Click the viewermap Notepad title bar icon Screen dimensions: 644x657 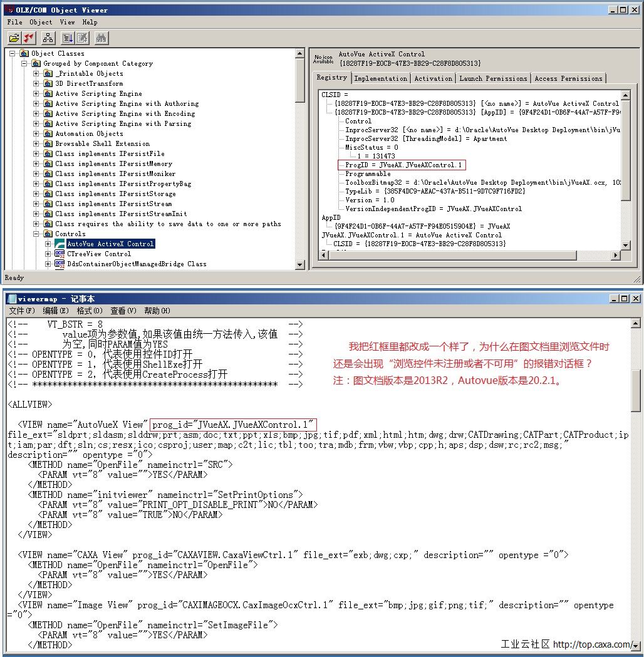tap(12, 299)
